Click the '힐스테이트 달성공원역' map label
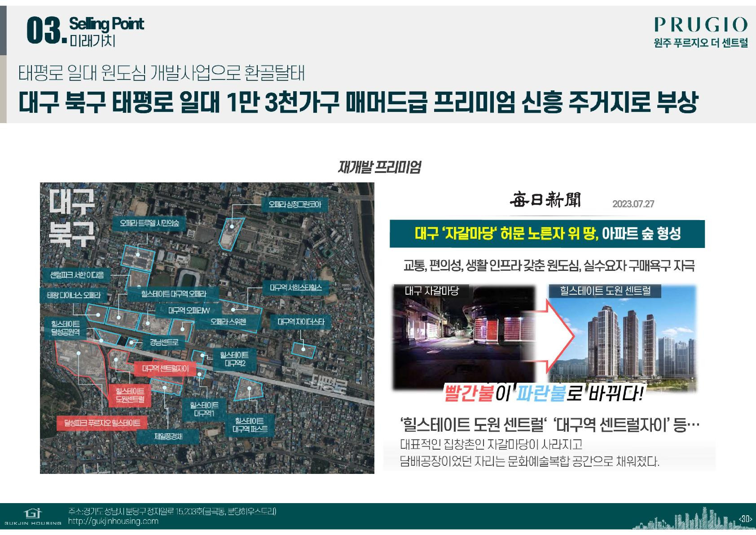Viewport: 756px width, 535px height. pyautogui.click(x=66, y=328)
